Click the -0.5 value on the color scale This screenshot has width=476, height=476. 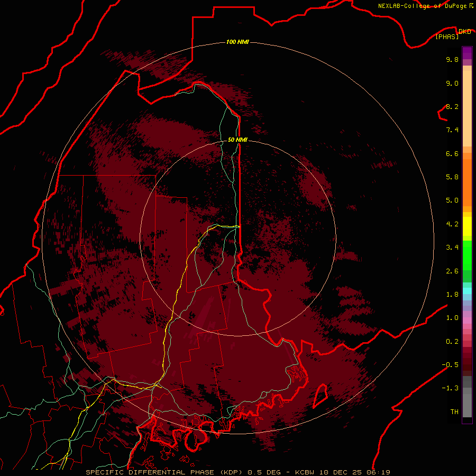[x=450, y=365]
